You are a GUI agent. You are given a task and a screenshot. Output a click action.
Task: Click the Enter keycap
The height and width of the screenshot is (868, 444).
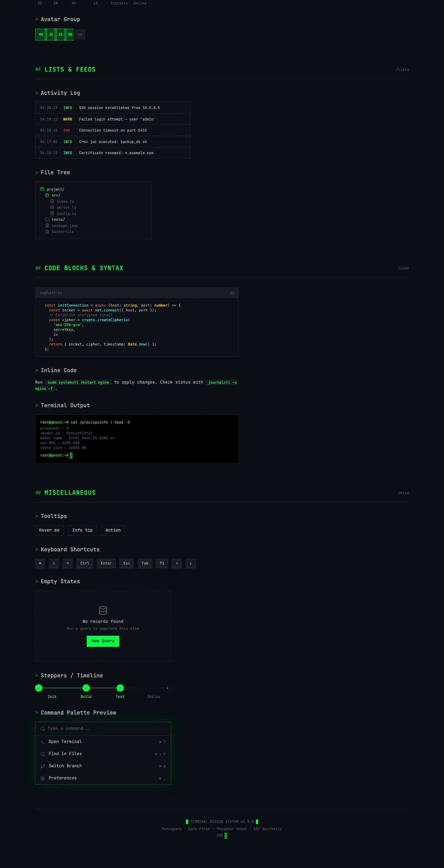click(106, 563)
